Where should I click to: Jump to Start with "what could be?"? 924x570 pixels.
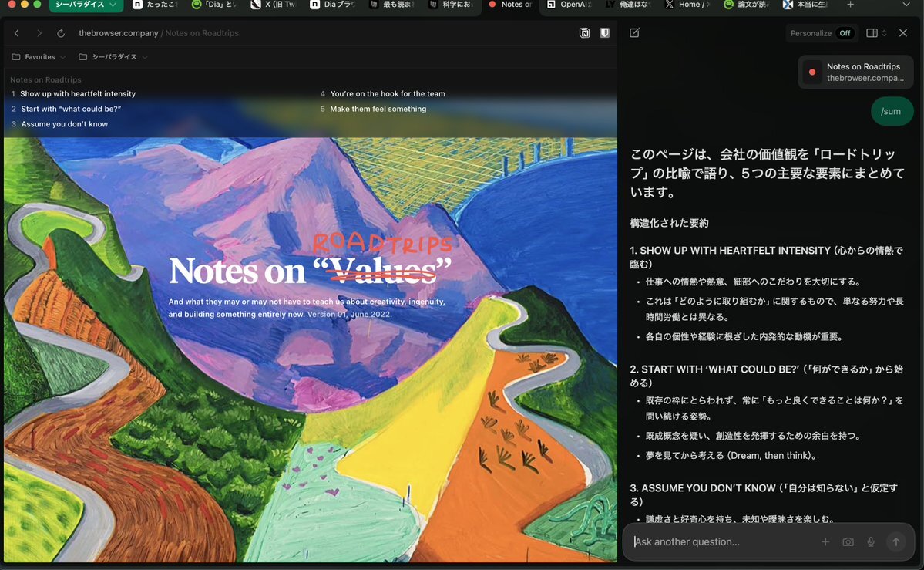71,110
